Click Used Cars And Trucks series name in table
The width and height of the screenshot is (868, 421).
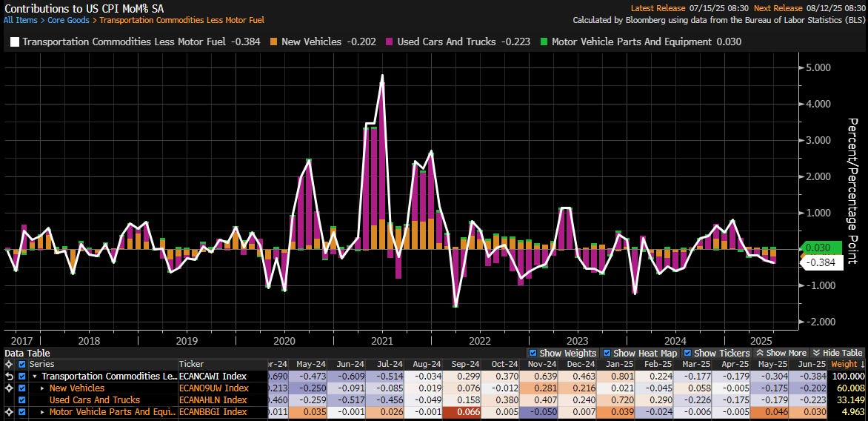(x=95, y=400)
